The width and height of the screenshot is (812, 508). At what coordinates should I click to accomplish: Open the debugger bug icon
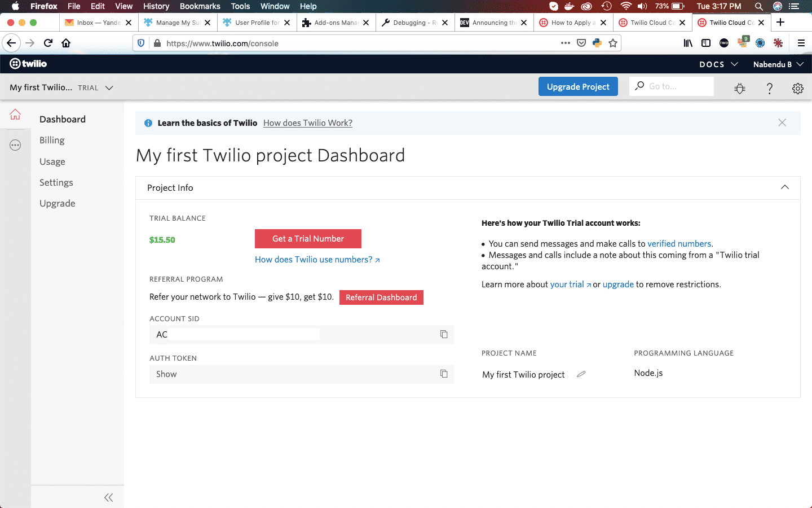[x=740, y=89]
